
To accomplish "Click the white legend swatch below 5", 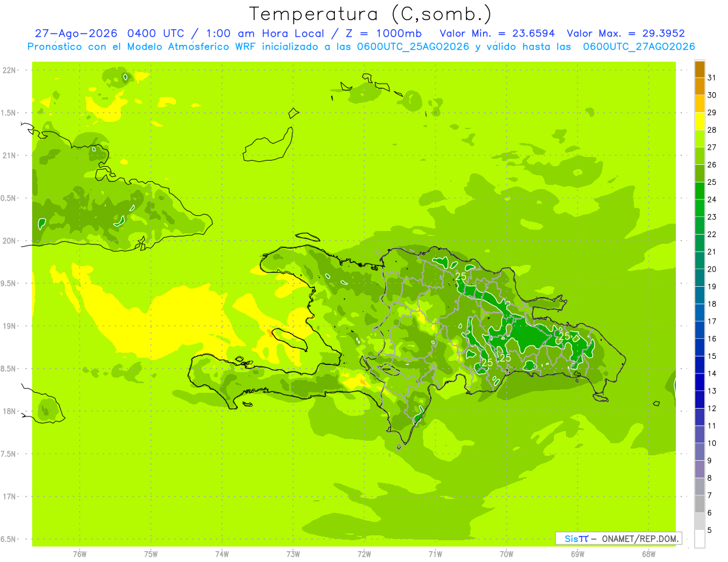I will pos(699,539).
